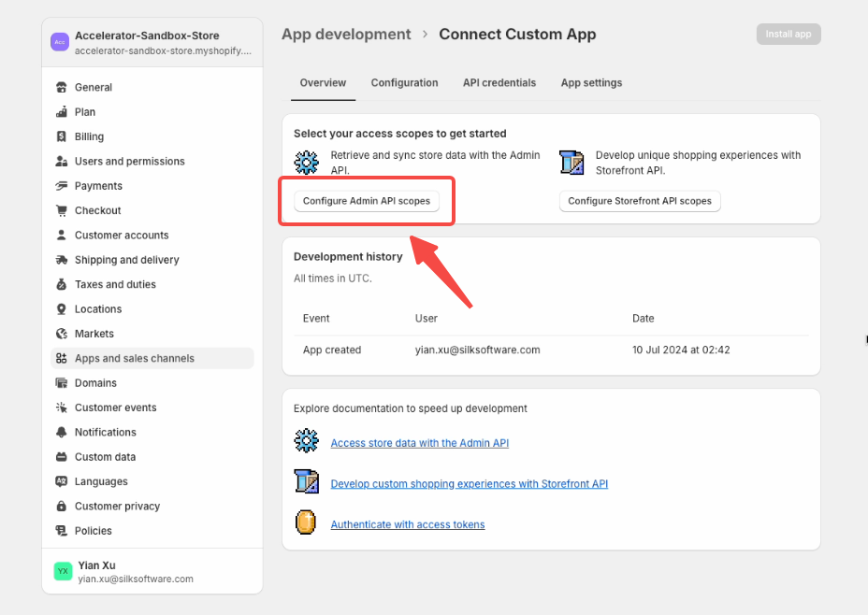Click the Checkout cart icon

coord(62,210)
